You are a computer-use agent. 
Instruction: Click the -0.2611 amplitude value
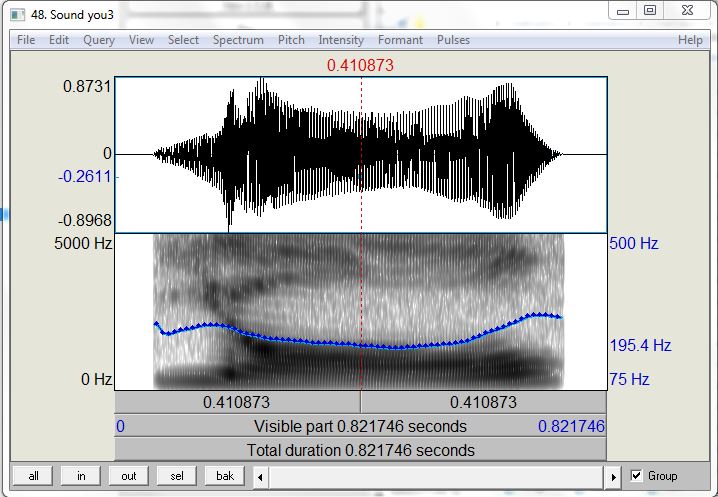coord(85,176)
